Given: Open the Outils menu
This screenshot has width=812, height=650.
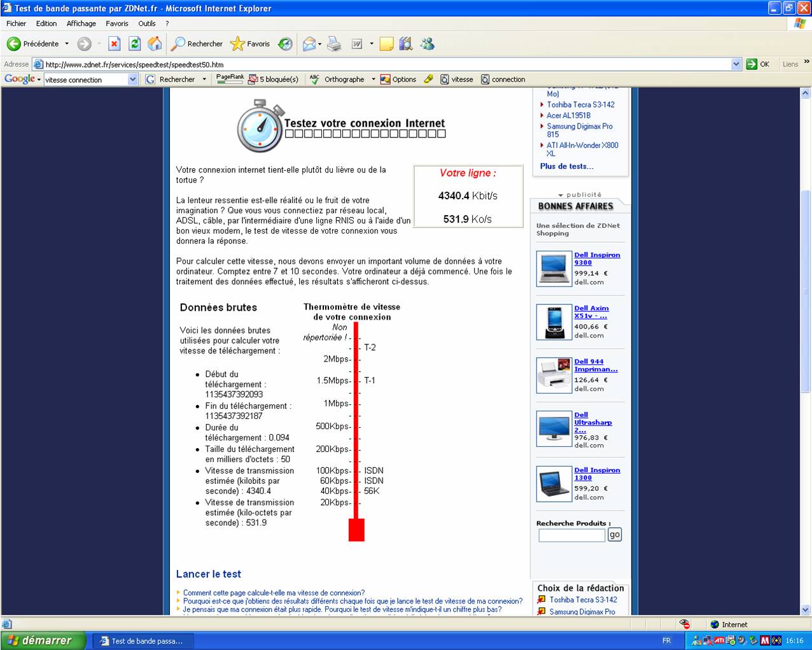Looking at the screenshot, I should (x=146, y=24).
